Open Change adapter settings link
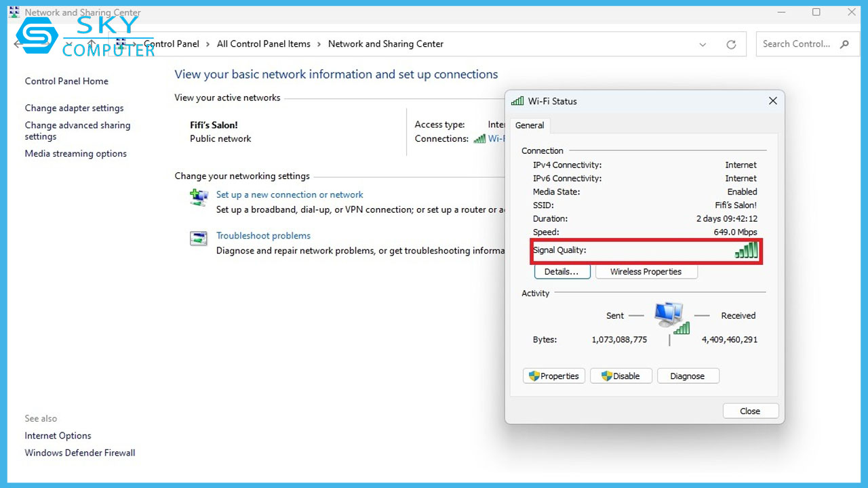Screen dimensions: 868x488 pos(74,108)
